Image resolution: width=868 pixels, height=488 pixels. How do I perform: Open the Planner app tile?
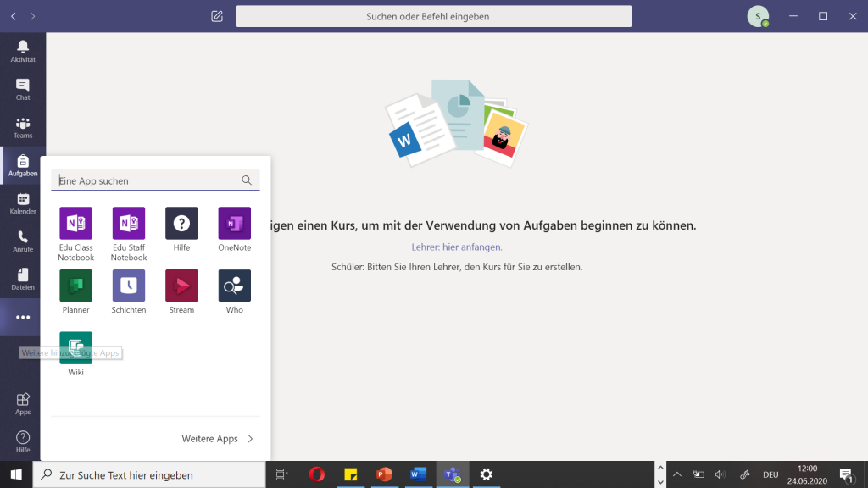75,291
